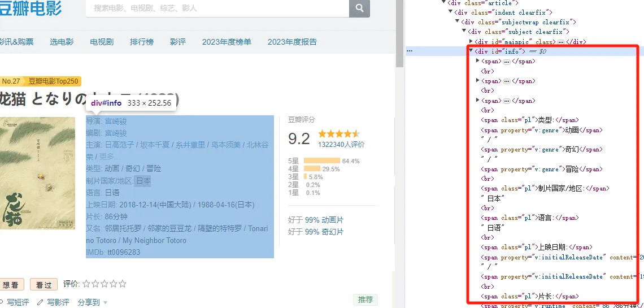Click 宫崎骏 in the 编剧 row

coord(116,133)
